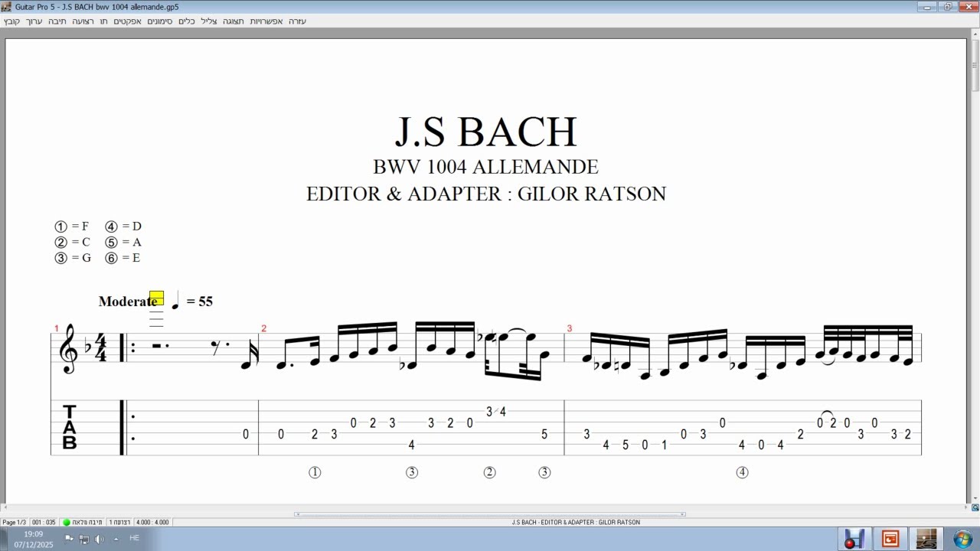The width and height of the screenshot is (980, 551).
Task: Open the כלים (Tools) menu
Action: [x=187, y=21]
